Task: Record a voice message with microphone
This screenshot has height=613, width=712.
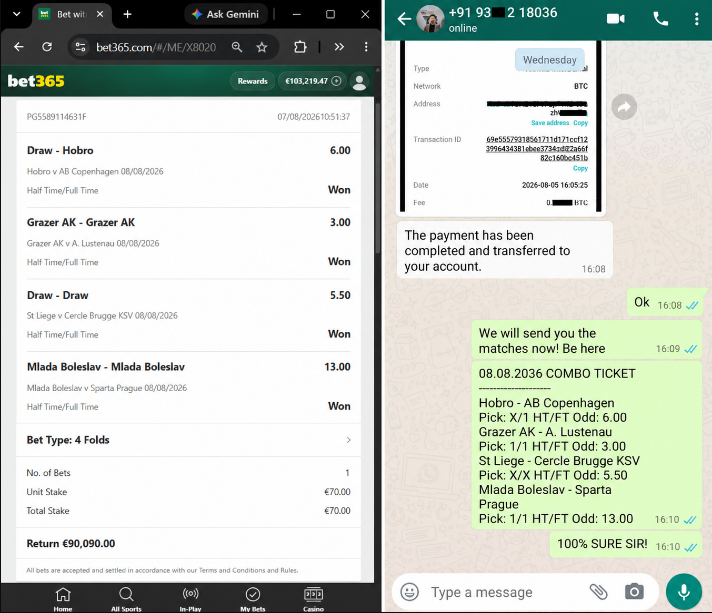Action: 684,592
